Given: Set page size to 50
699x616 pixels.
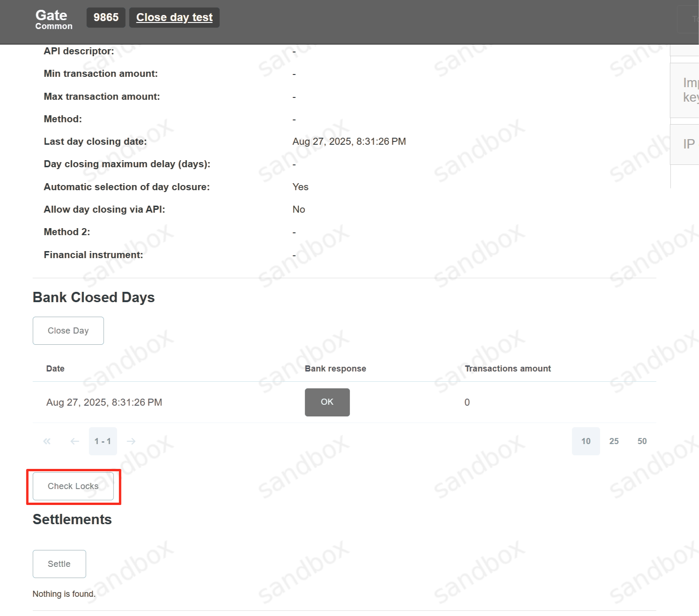Looking at the screenshot, I should pyautogui.click(x=642, y=441).
